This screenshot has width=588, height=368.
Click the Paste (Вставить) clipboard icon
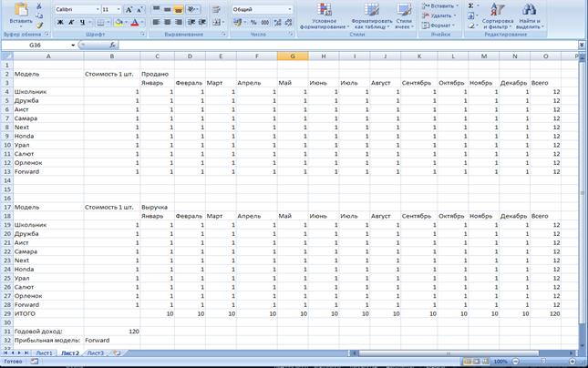[21, 11]
